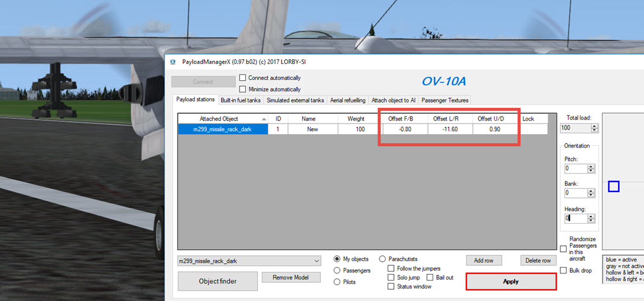Toggle Minimize automatically checkbox
Image resolution: width=644 pixels, height=301 pixels.
pos(243,89)
